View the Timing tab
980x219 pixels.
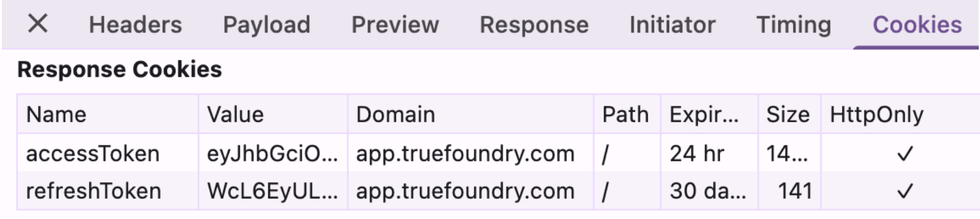(x=794, y=25)
